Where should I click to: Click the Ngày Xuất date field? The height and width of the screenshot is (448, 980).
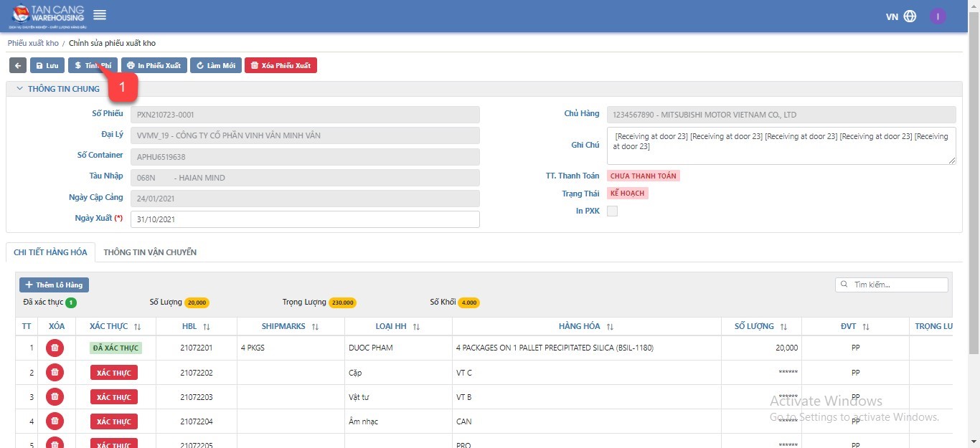tap(305, 219)
